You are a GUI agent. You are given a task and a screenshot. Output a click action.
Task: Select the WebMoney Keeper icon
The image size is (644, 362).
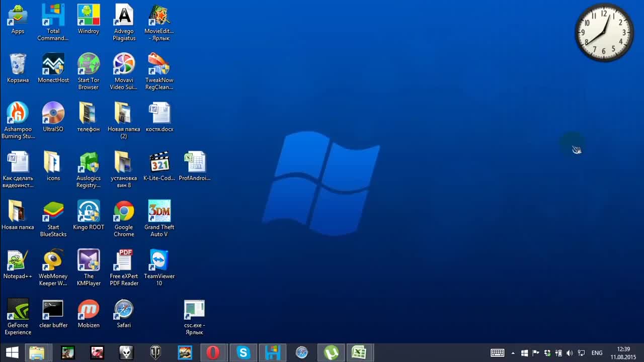[x=53, y=268]
